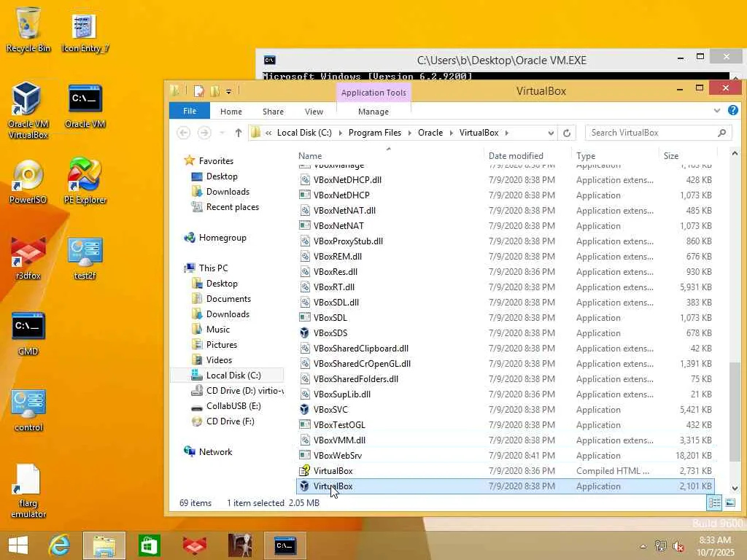747x560 pixels.
Task: Click the network tray icon
Action: click(x=660, y=546)
